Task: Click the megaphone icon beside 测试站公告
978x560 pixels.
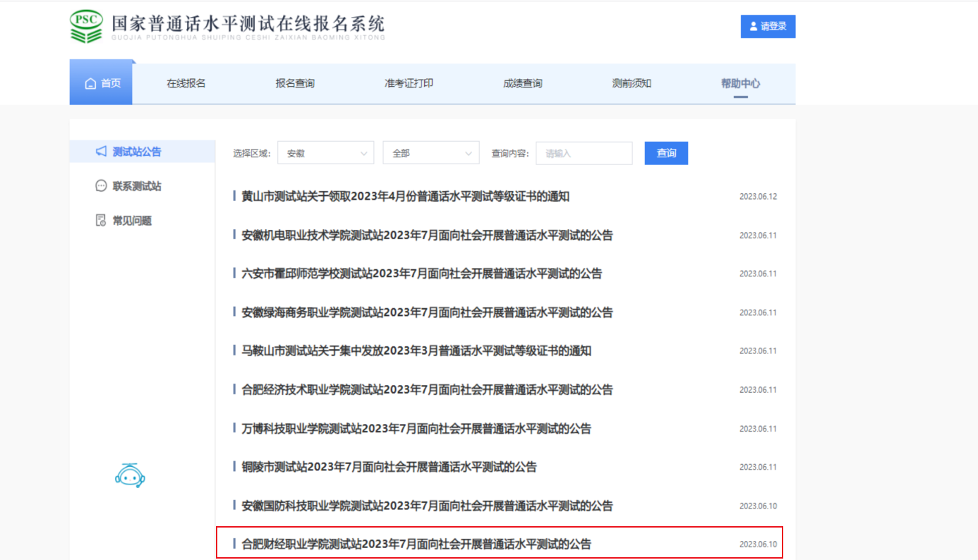Action: (101, 152)
